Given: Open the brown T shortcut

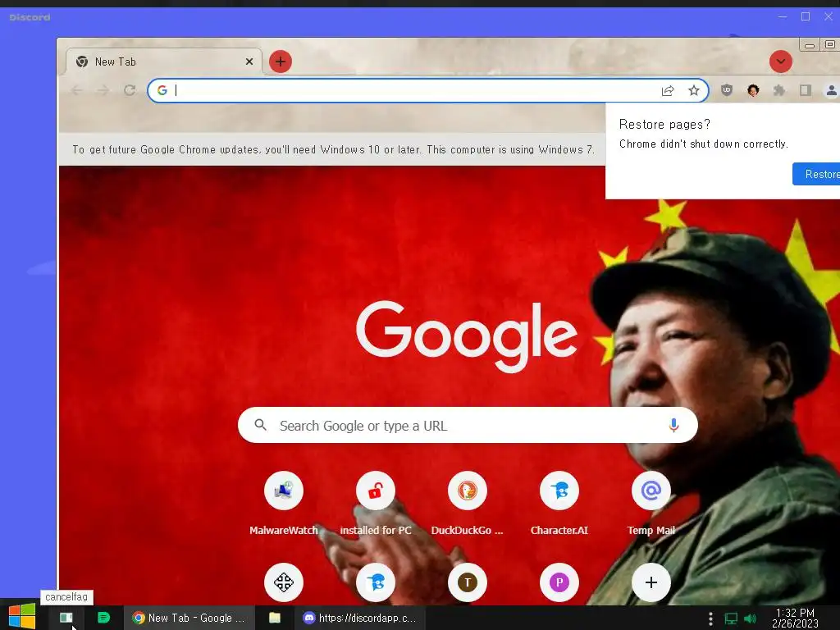Looking at the screenshot, I should (x=468, y=582).
